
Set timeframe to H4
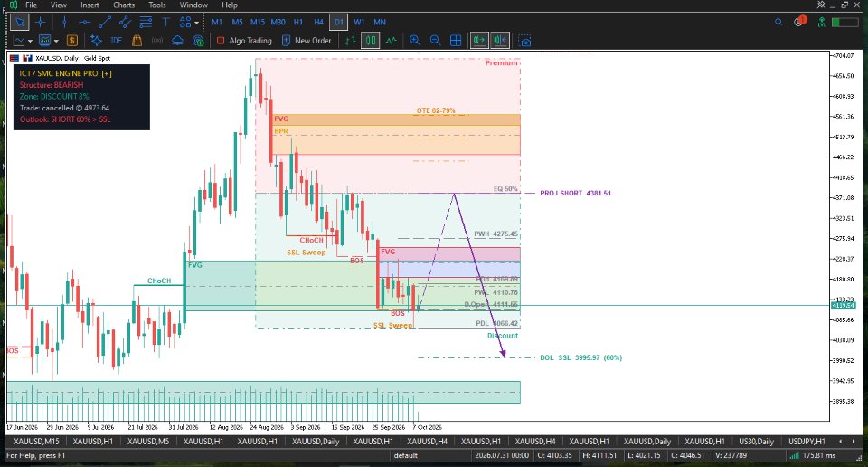click(x=318, y=22)
